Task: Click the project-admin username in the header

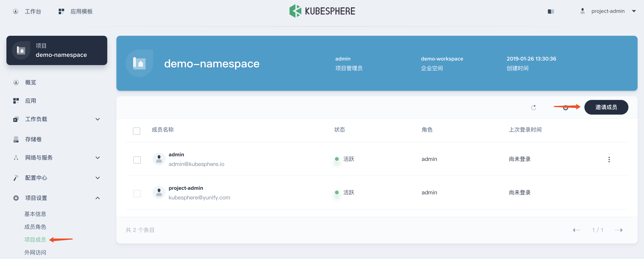Action: pos(608,11)
